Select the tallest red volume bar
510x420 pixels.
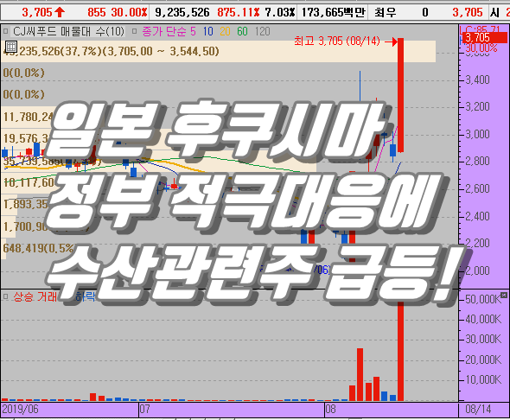click(401, 351)
